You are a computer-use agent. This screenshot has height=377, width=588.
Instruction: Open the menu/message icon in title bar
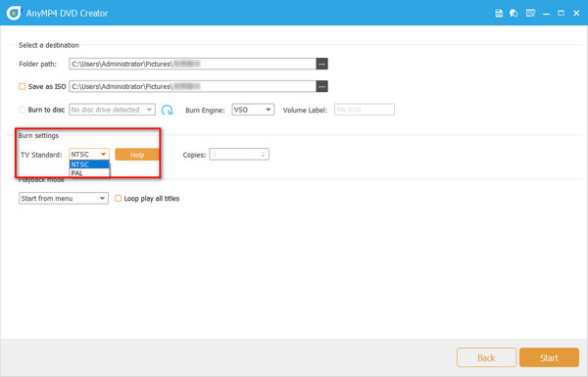[530, 13]
